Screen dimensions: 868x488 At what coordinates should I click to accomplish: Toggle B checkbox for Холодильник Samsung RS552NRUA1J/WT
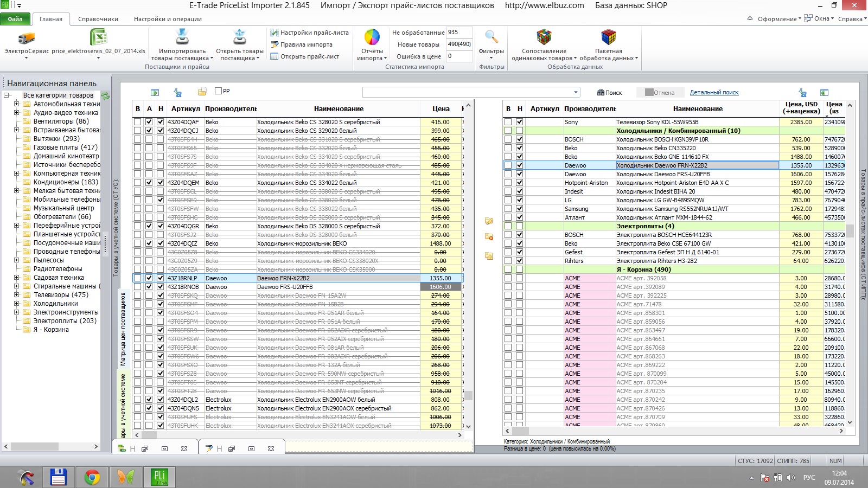[x=508, y=209]
